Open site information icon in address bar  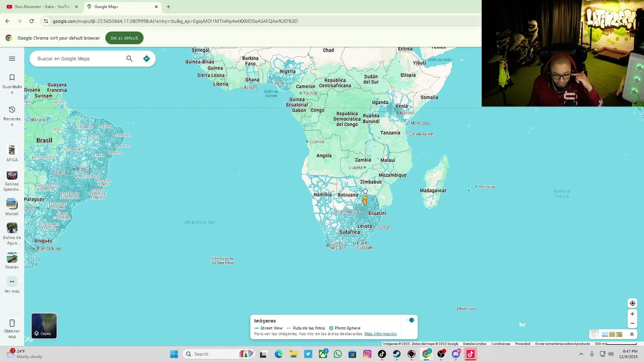click(46, 21)
